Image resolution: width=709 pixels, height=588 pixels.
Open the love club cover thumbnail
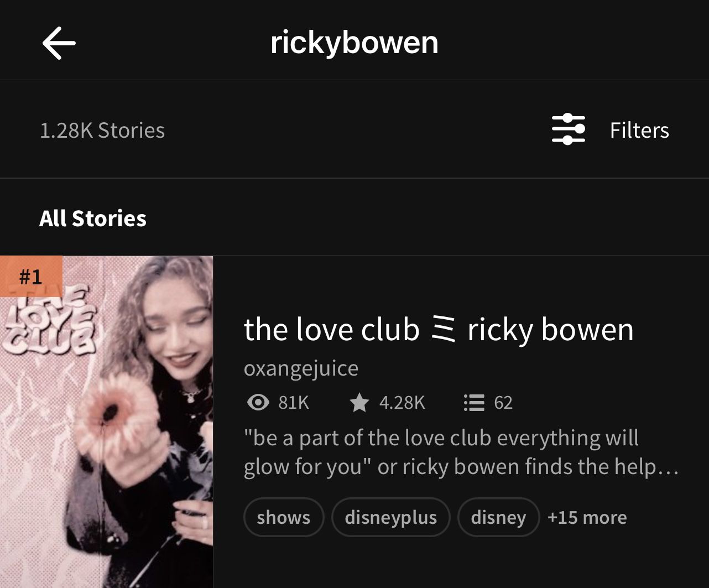coord(106,422)
